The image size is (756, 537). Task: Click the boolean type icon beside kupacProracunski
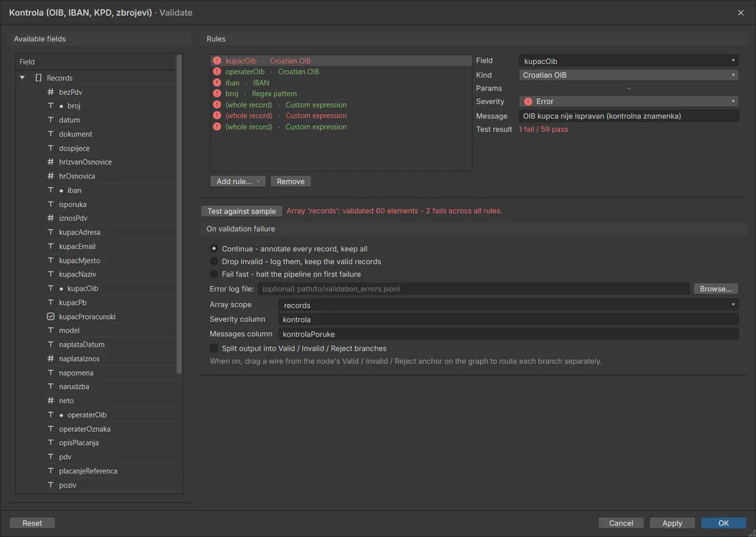51,316
